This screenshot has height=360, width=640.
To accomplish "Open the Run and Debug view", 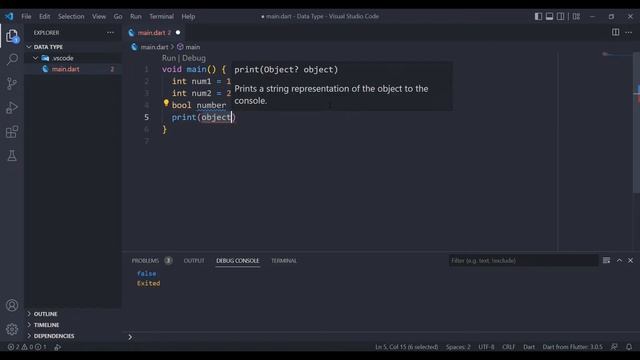I will (x=12, y=108).
